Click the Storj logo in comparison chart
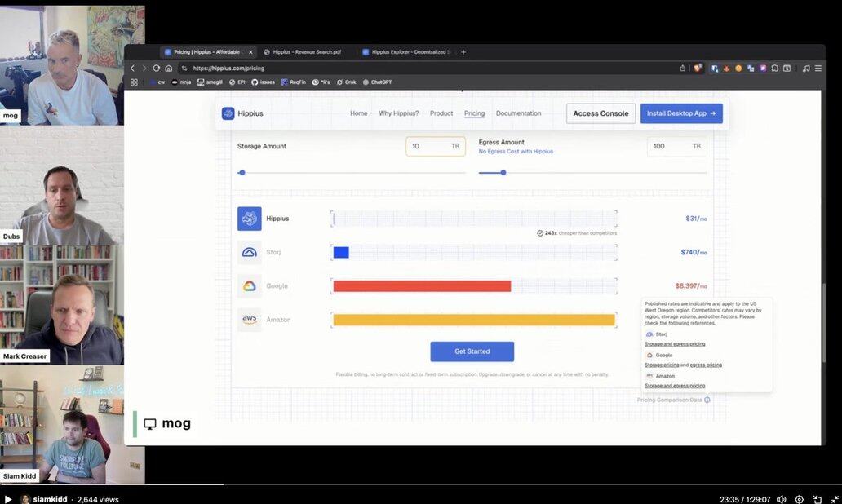The height and width of the screenshot is (504, 842). coord(249,252)
